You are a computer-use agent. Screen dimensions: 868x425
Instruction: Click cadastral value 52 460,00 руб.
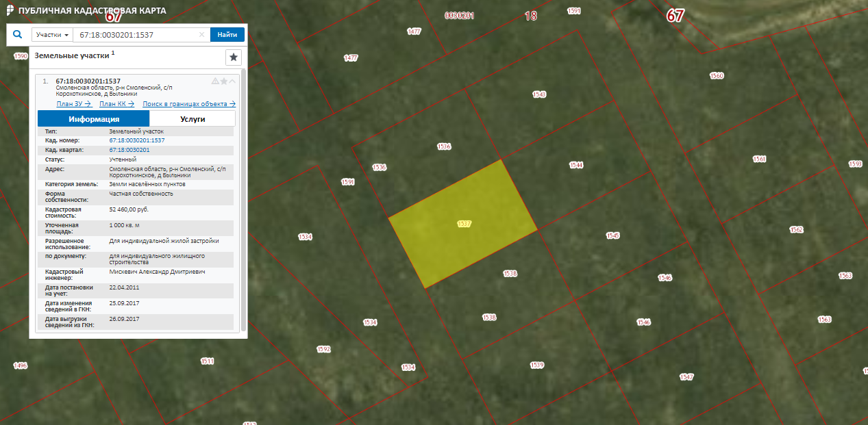pos(129,209)
